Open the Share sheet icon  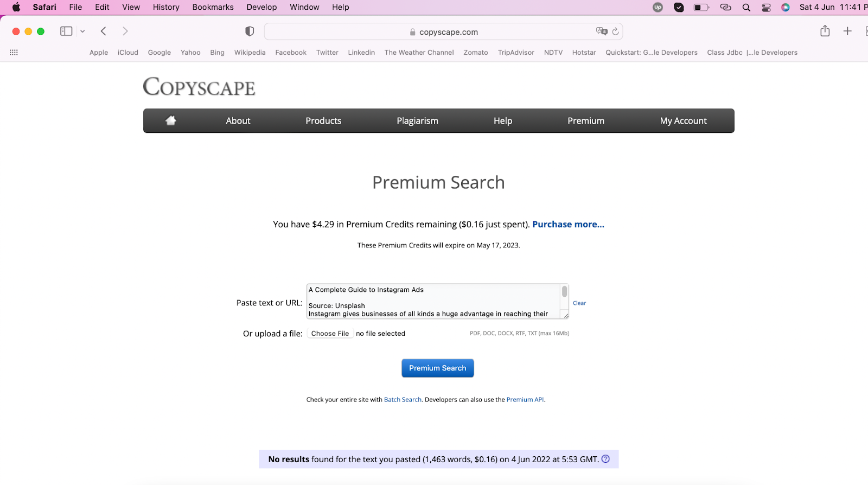[x=825, y=31]
